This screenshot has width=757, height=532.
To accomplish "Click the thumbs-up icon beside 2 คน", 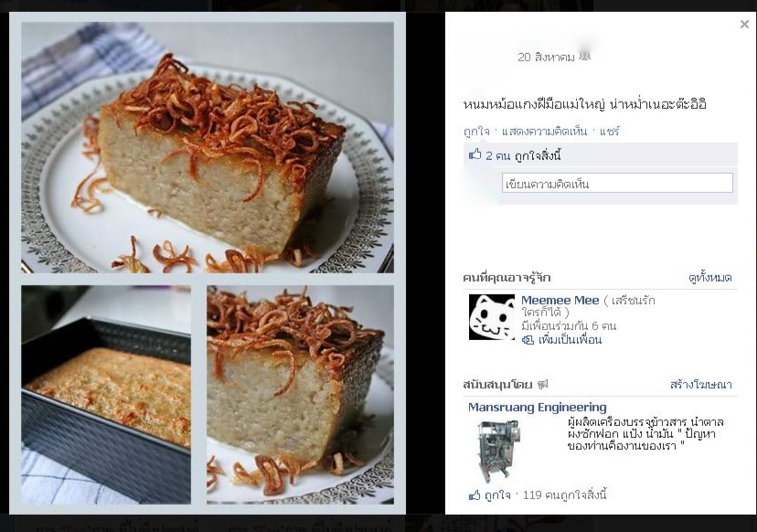I will 475,154.
